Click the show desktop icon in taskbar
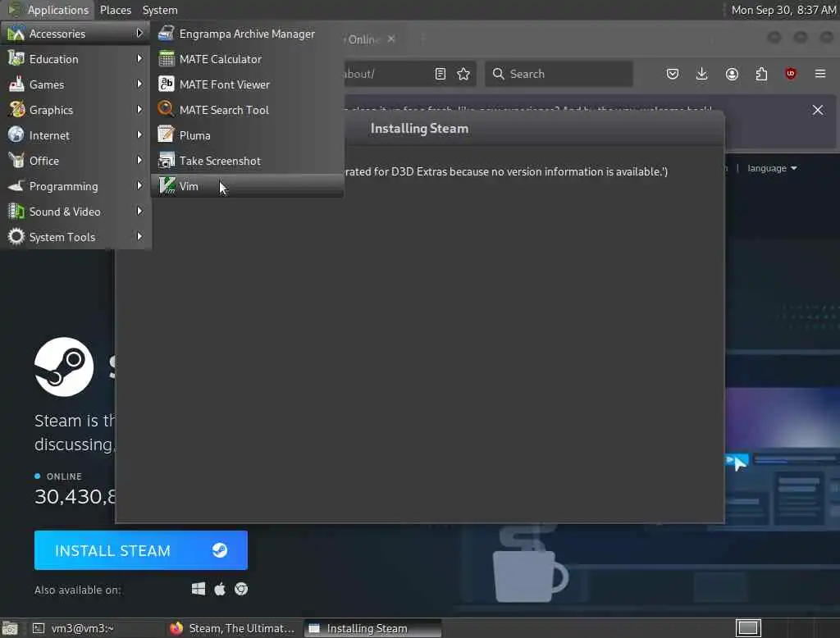This screenshot has width=840, height=638. click(x=10, y=628)
